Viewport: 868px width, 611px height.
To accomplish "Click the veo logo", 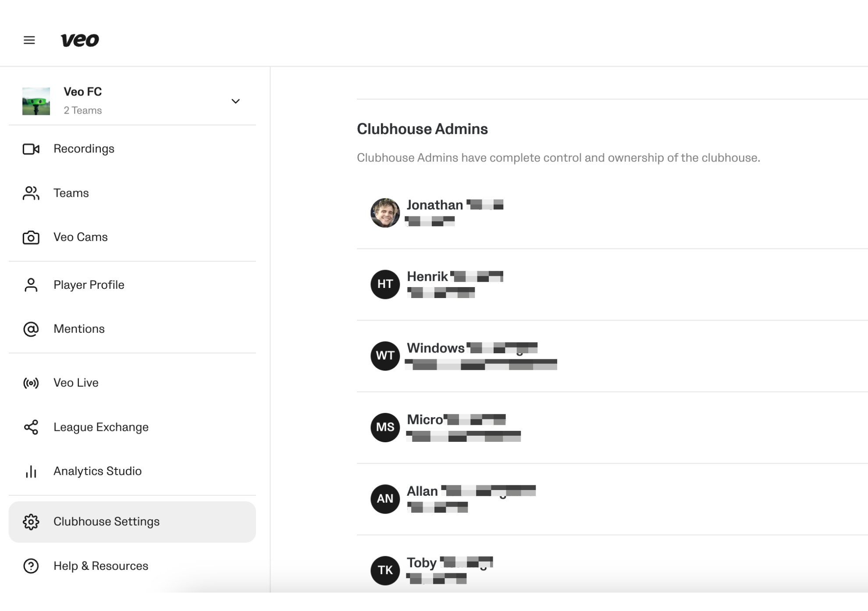I will pyautogui.click(x=80, y=40).
